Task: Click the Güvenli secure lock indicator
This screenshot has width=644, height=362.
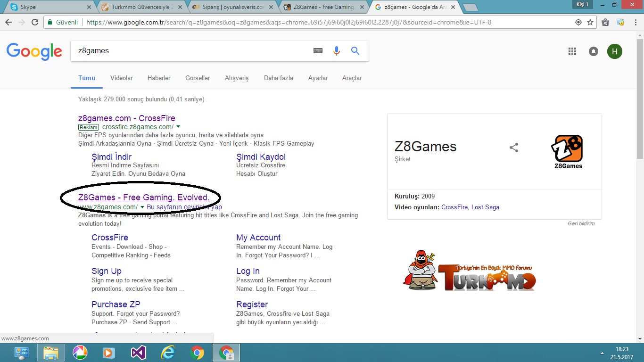Action: pyautogui.click(x=63, y=22)
